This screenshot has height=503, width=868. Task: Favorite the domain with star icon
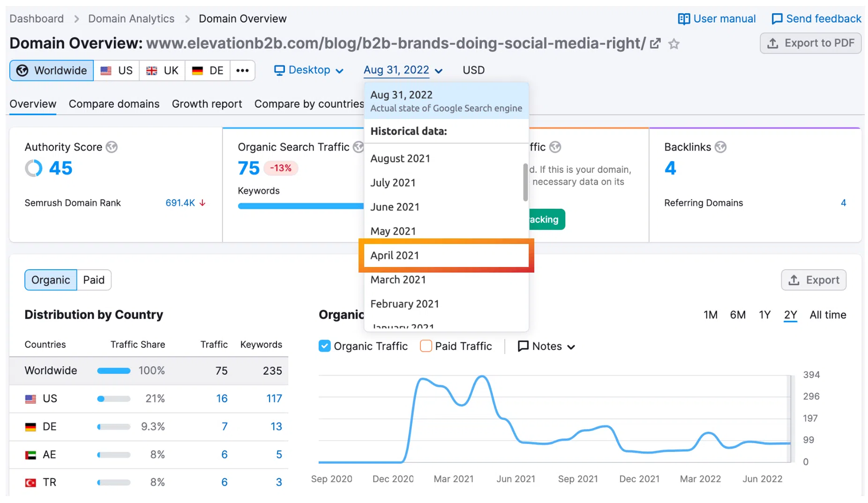674,44
